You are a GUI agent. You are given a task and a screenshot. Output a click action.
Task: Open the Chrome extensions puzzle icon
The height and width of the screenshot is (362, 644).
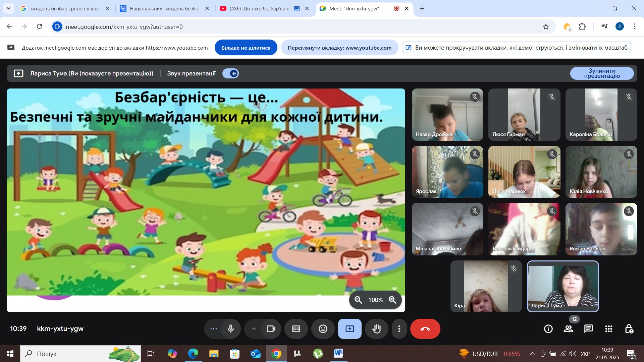[x=583, y=26]
